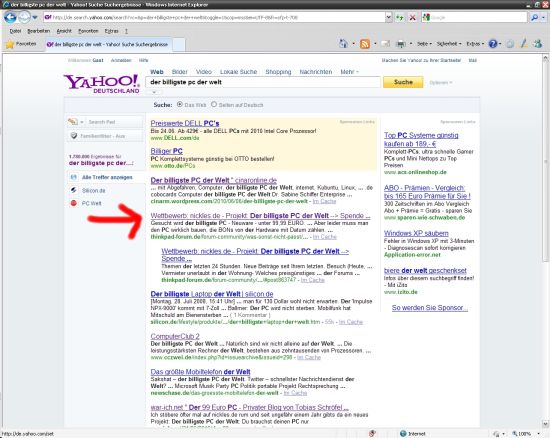Open the Seite dropdown menu

click(x=424, y=44)
